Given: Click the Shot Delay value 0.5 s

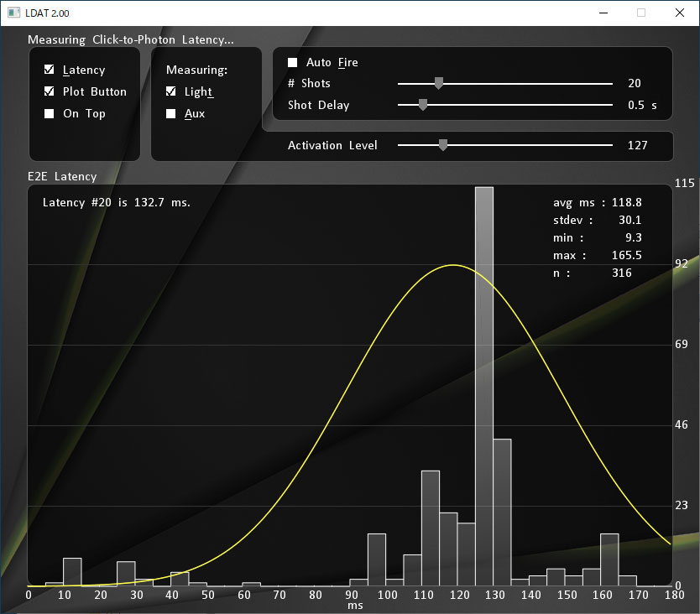Looking at the screenshot, I should [x=642, y=105].
